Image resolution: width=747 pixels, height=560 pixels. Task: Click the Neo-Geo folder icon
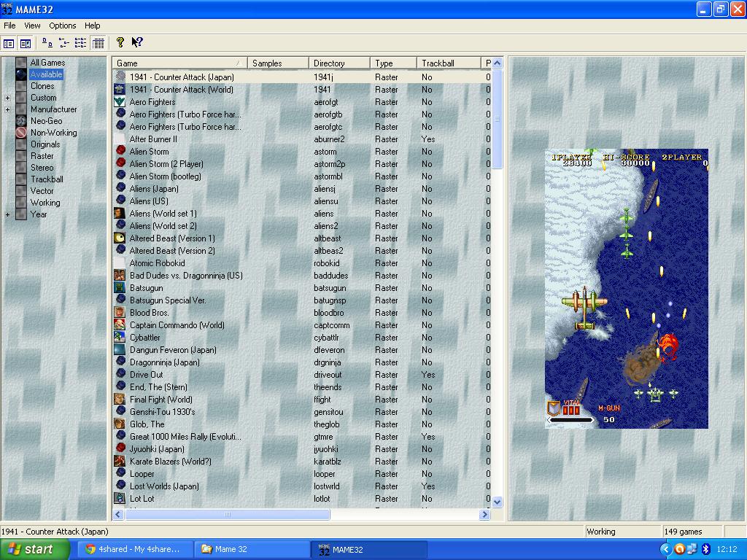coord(21,121)
